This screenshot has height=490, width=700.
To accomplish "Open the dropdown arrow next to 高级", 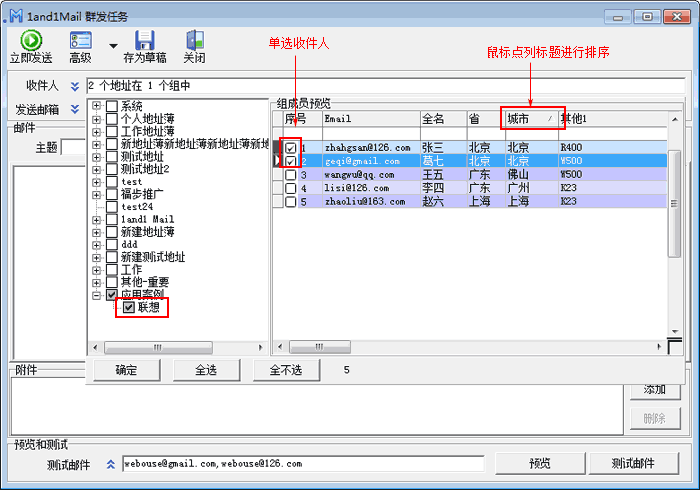I will click(113, 46).
